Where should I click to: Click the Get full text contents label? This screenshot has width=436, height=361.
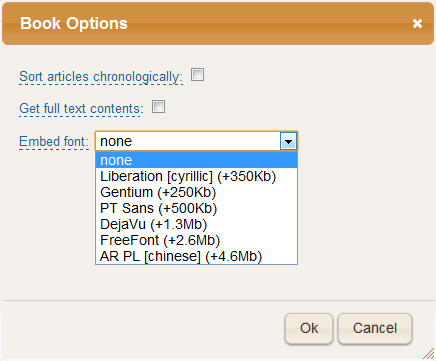tap(81, 109)
